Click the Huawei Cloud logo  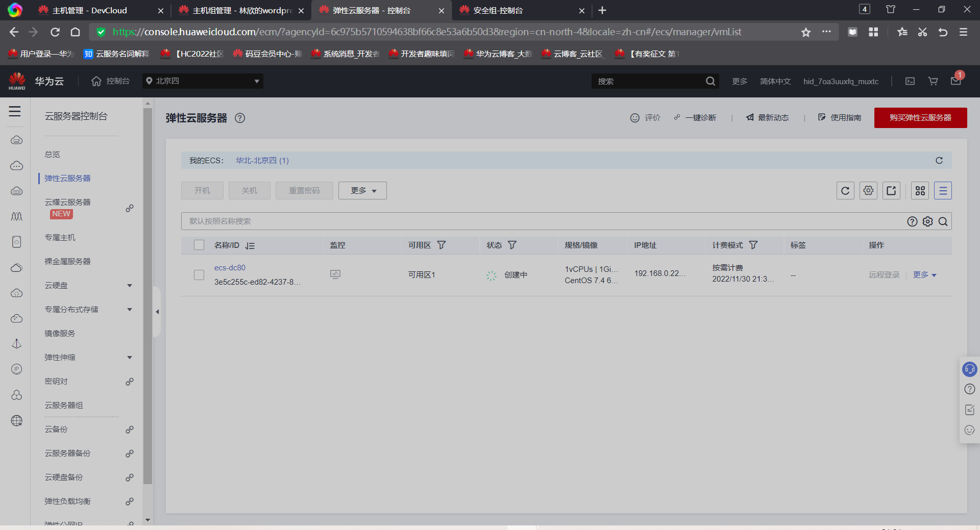point(17,81)
